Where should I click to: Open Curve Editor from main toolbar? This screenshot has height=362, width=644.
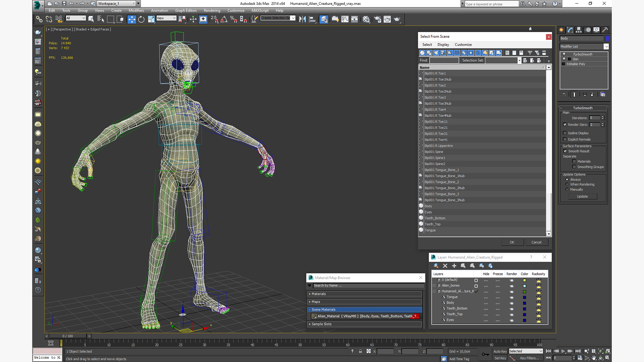345,19
